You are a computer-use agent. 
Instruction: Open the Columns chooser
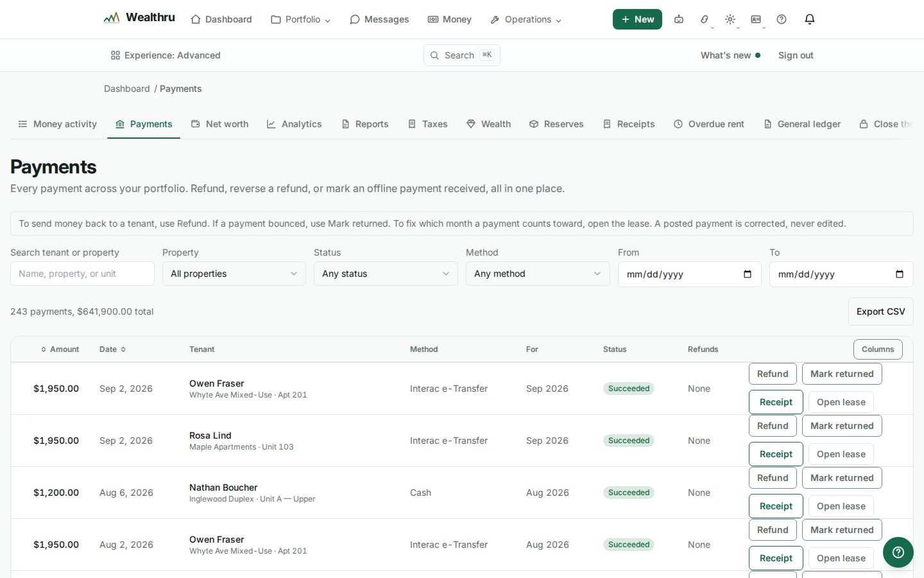(x=878, y=349)
